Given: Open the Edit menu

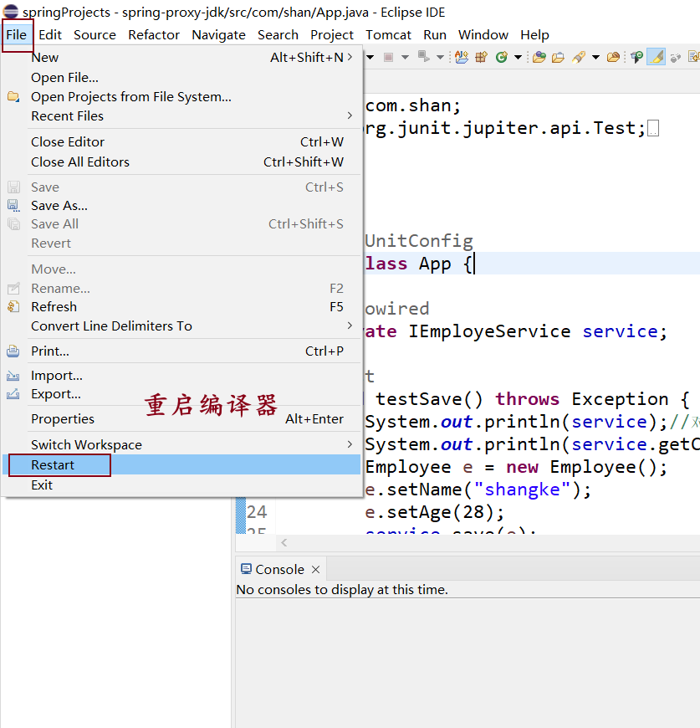Looking at the screenshot, I should click(x=50, y=35).
